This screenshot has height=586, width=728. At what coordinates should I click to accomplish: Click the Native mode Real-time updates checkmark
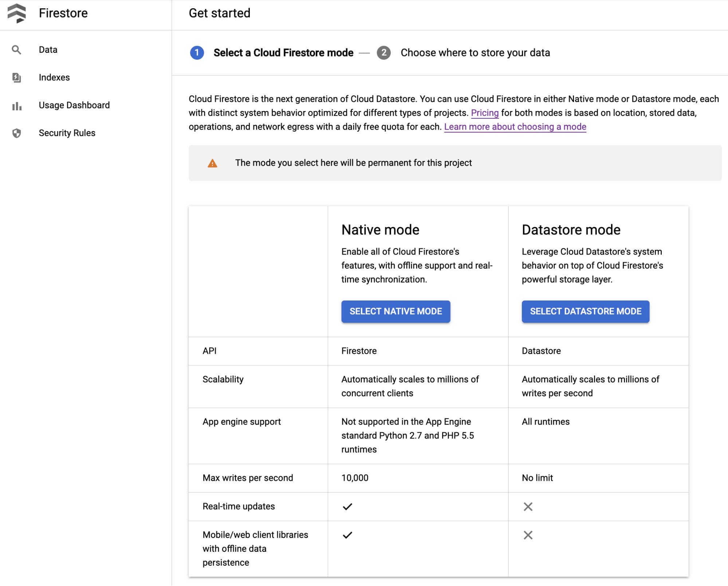point(347,506)
